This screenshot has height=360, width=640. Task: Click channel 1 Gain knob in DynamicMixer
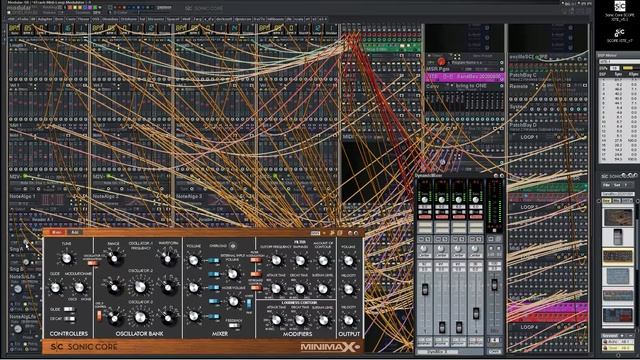(x=424, y=200)
